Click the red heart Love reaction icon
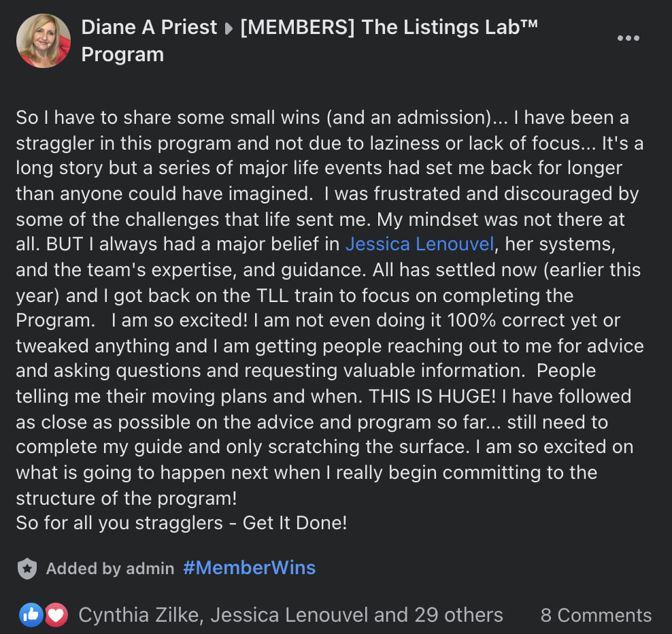Viewport: 672px width, 634px height. (56, 615)
